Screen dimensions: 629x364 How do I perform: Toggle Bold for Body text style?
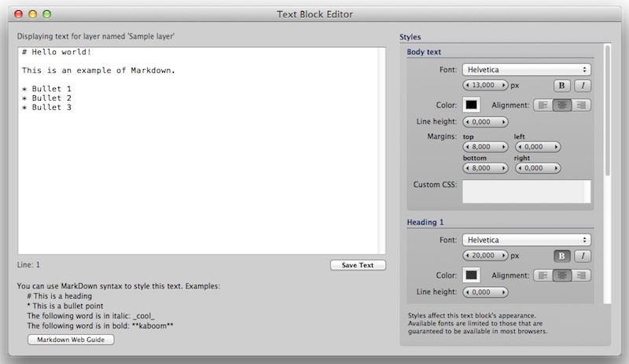click(562, 85)
